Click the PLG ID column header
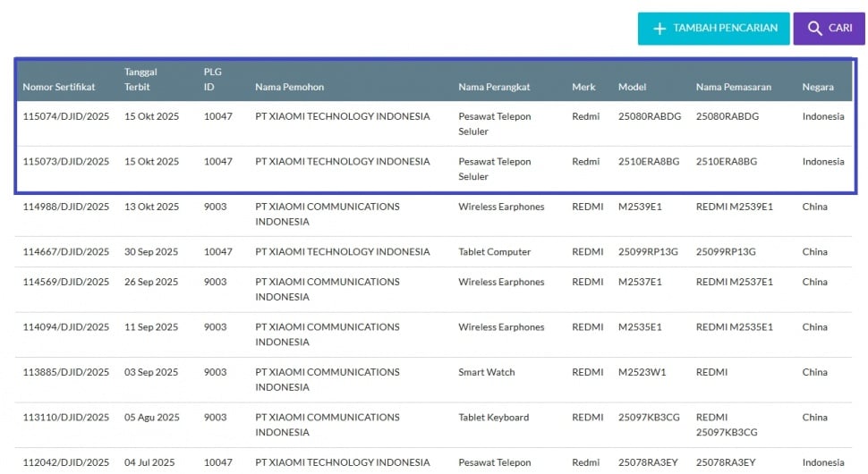This screenshot has height=474, width=868. pos(212,80)
